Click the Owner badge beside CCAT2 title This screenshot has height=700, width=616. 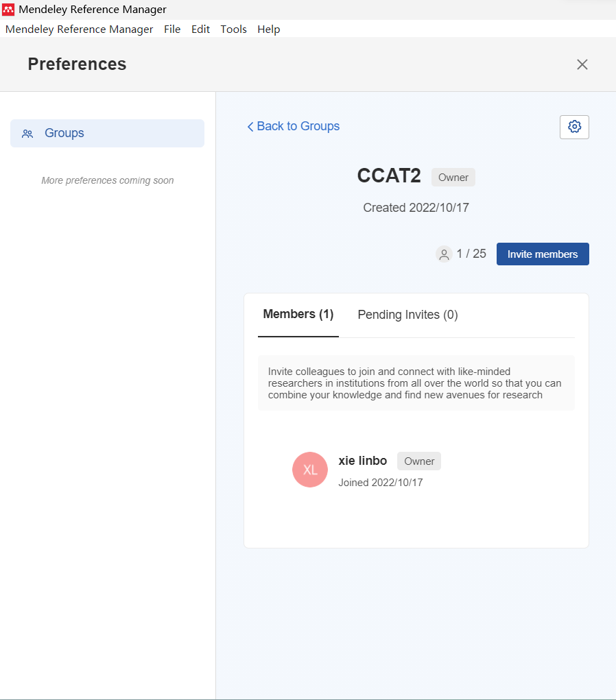(453, 178)
